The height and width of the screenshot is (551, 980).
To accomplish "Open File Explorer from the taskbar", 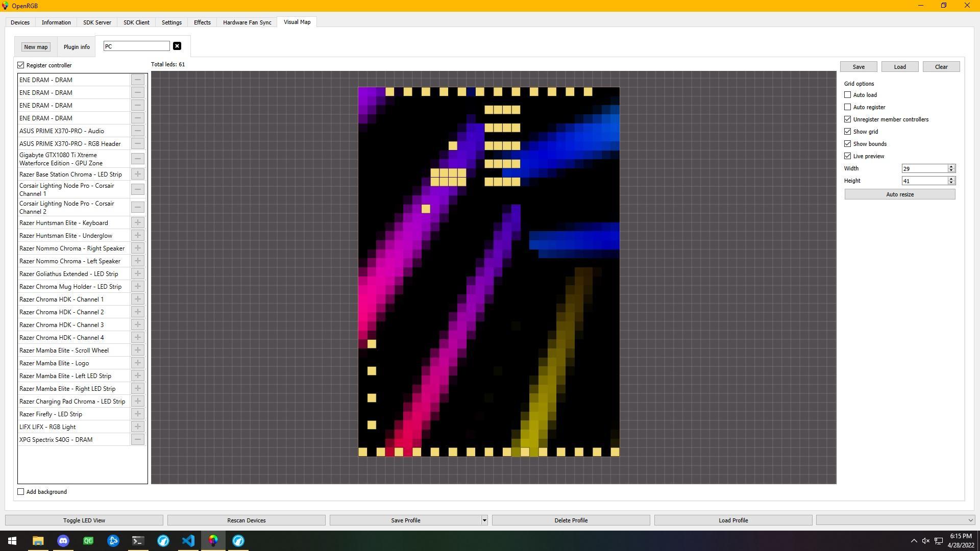I will pyautogui.click(x=38, y=541).
